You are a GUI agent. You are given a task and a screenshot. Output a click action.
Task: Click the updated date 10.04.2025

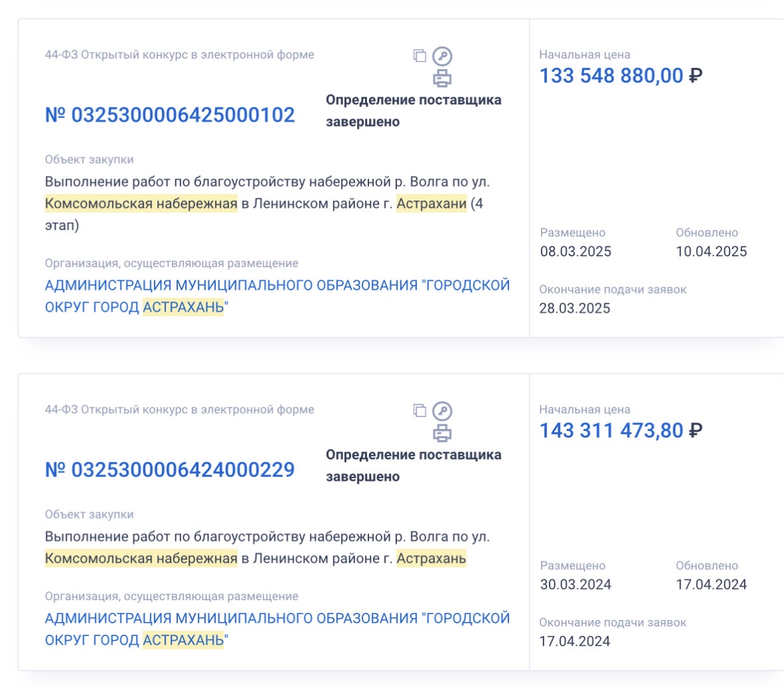click(711, 252)
